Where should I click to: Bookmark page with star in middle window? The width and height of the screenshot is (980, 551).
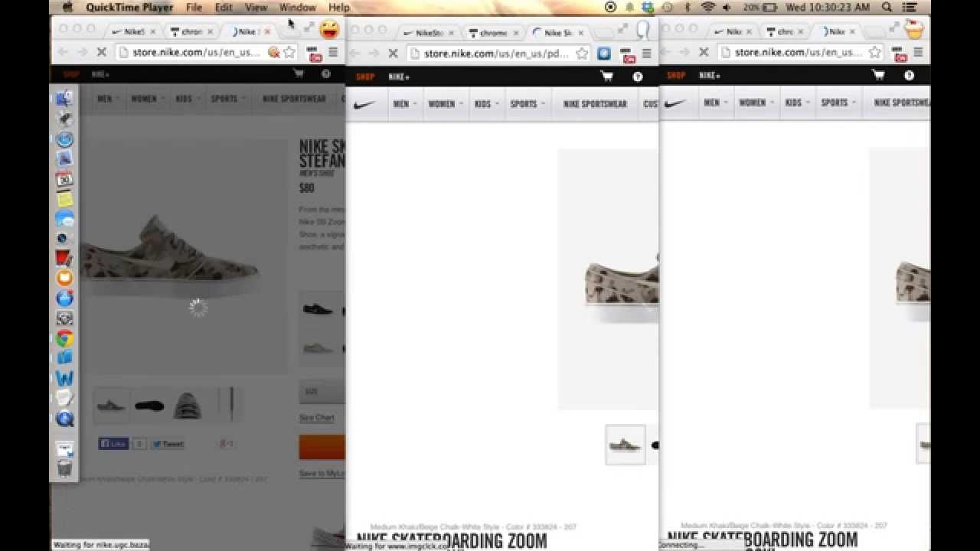click(582, 54)
